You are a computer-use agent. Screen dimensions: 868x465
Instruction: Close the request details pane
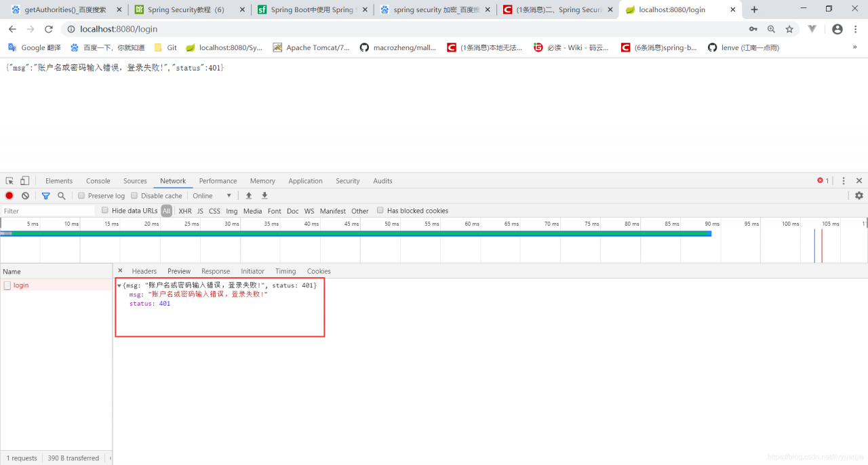(120, 270)
